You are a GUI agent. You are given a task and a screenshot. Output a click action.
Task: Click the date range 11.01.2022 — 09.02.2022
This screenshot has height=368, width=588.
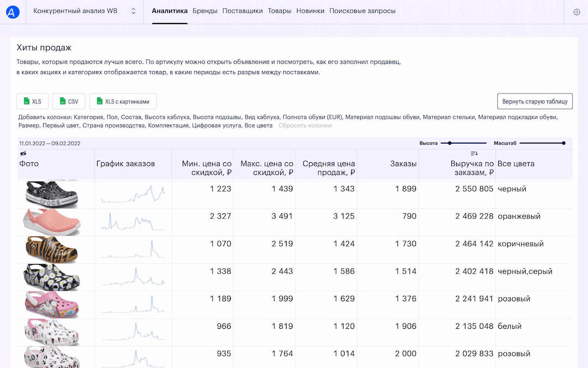[x=50, y=144]
